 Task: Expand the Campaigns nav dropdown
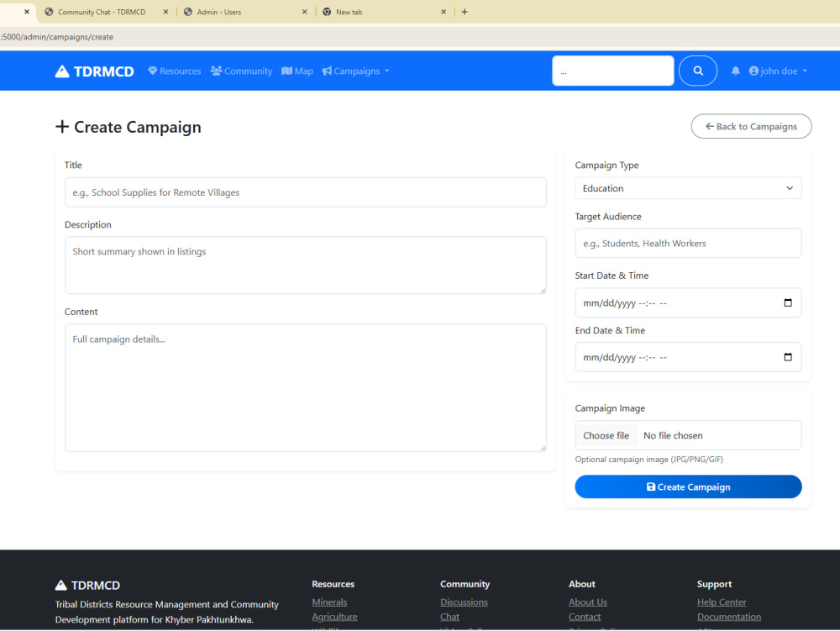[x=355, y=71]
